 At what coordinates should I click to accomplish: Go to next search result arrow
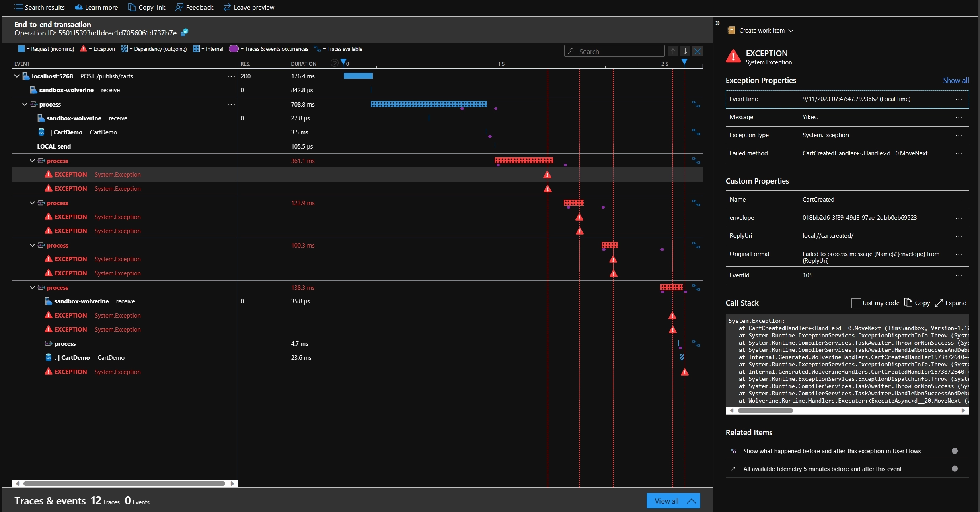[685, 51]
